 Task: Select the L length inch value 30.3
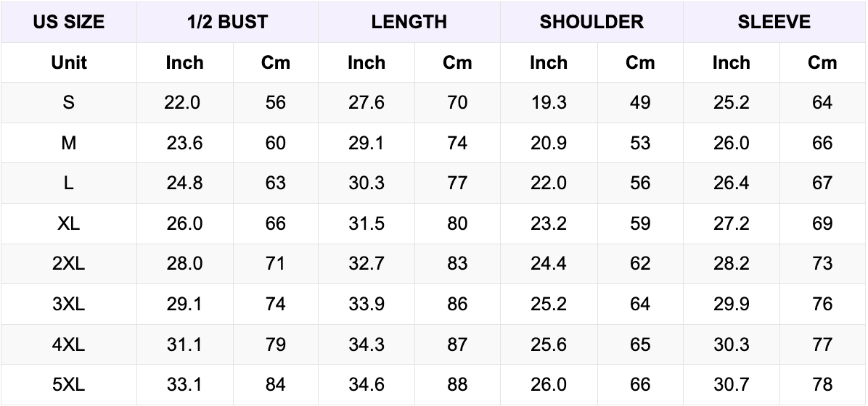pos(367,183)
